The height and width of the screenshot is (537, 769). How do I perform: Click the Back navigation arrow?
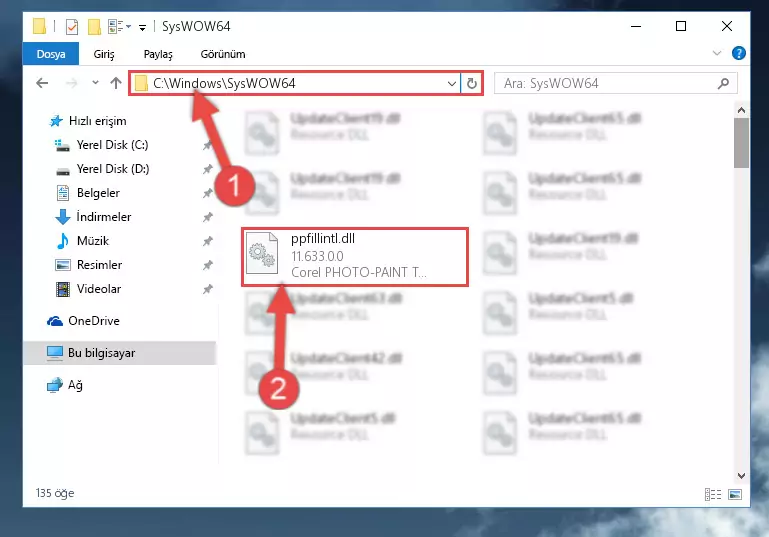click(x=42, y=83)
